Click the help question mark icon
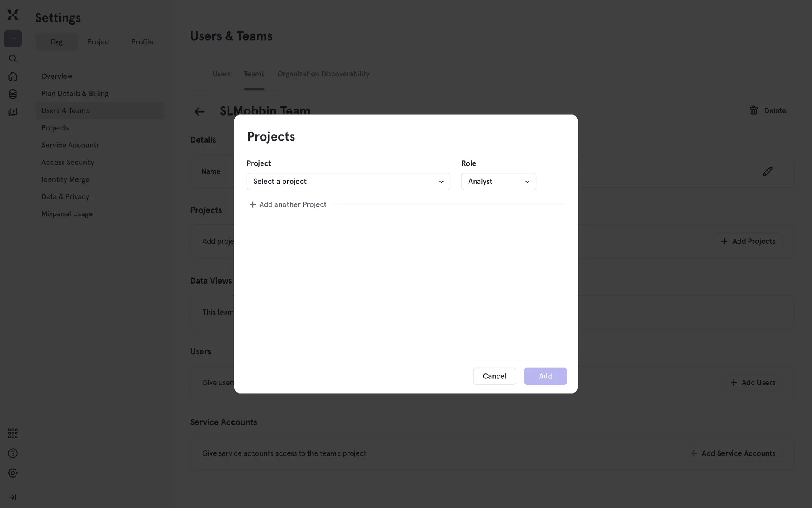 [13, 453]
